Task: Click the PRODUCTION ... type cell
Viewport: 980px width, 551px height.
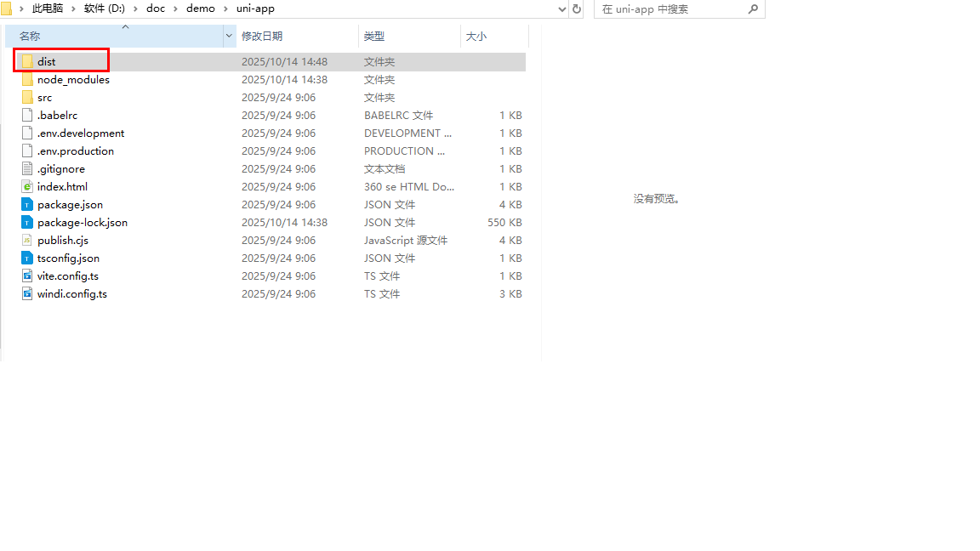Action: pos(404,151)
